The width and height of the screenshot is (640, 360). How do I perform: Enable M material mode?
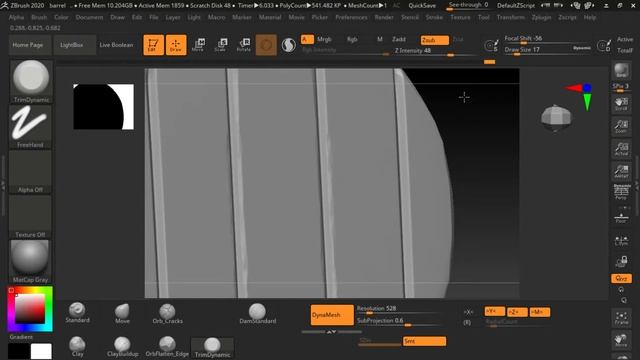pos(380,40)
